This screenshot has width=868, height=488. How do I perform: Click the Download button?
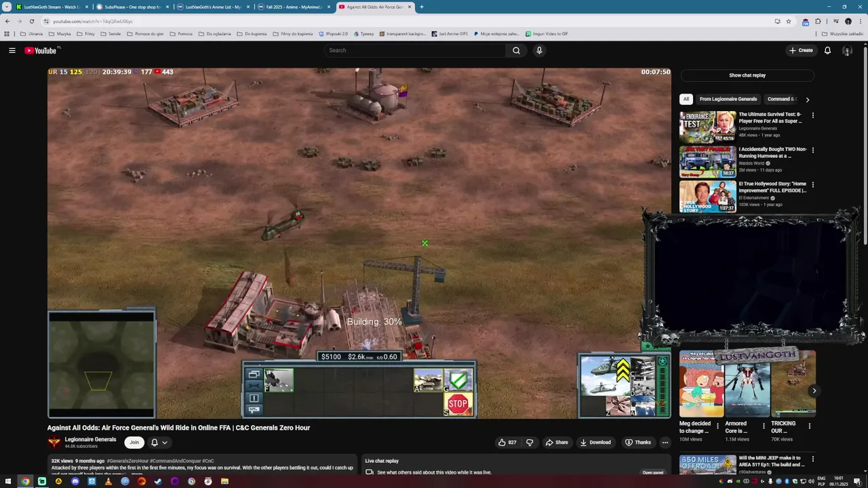[595, 443]
